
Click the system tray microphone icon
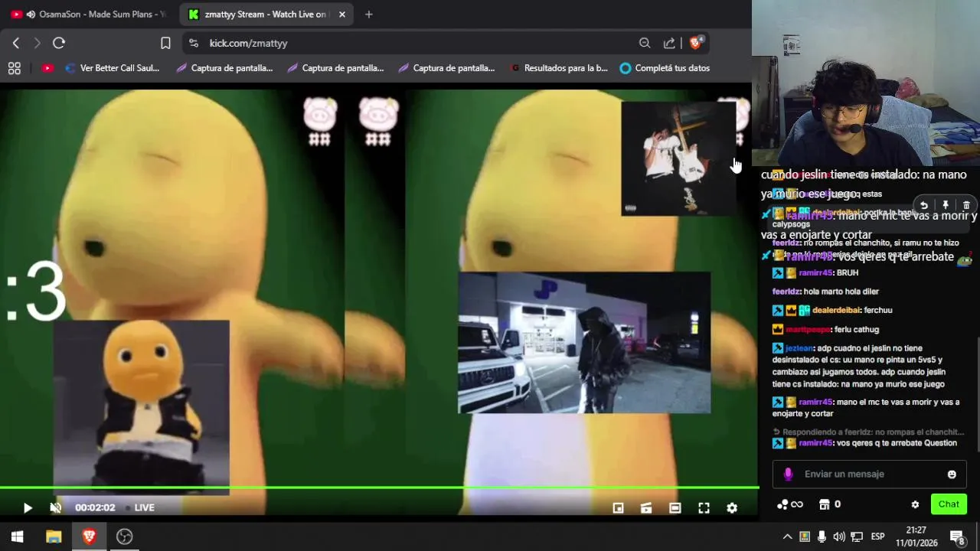pos(822,536)
